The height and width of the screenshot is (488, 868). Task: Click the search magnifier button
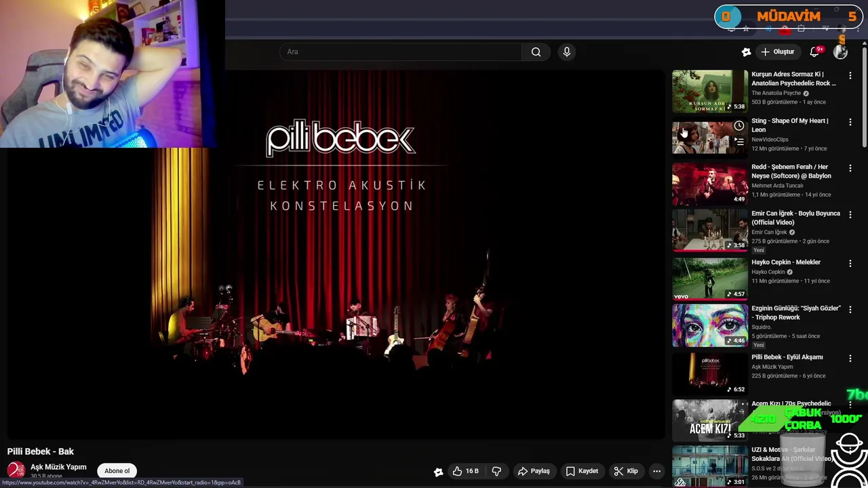[536, 52]
